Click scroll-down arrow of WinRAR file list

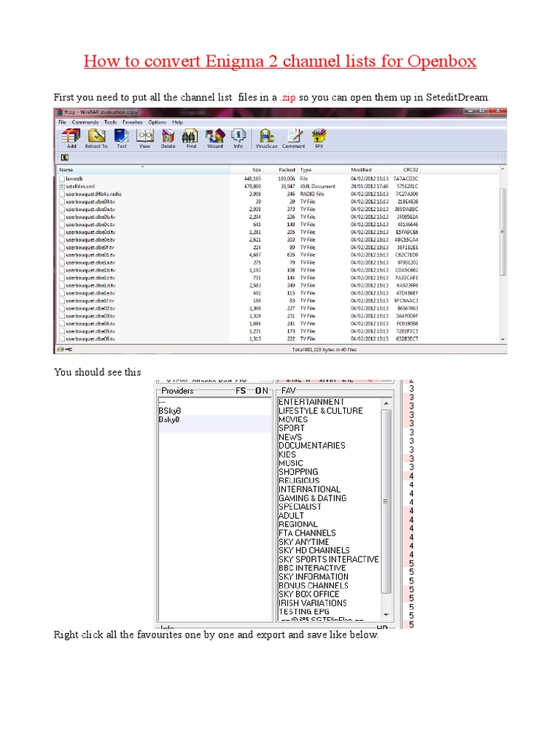(502, 339)
